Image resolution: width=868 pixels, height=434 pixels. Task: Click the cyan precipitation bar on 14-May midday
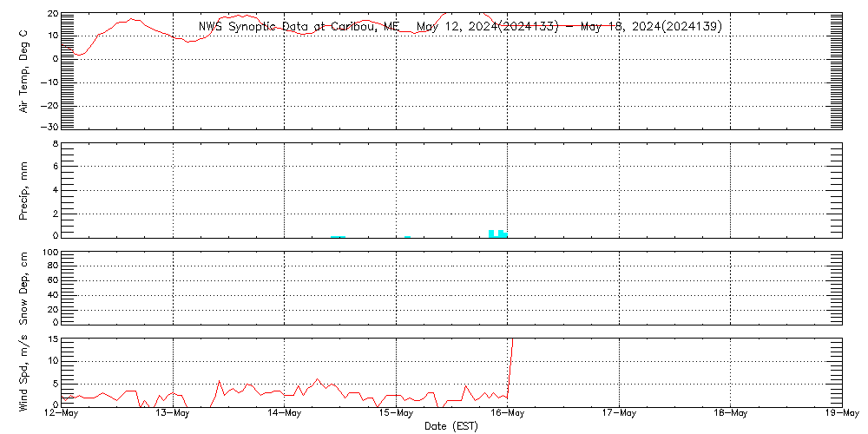tap(339, 236)
